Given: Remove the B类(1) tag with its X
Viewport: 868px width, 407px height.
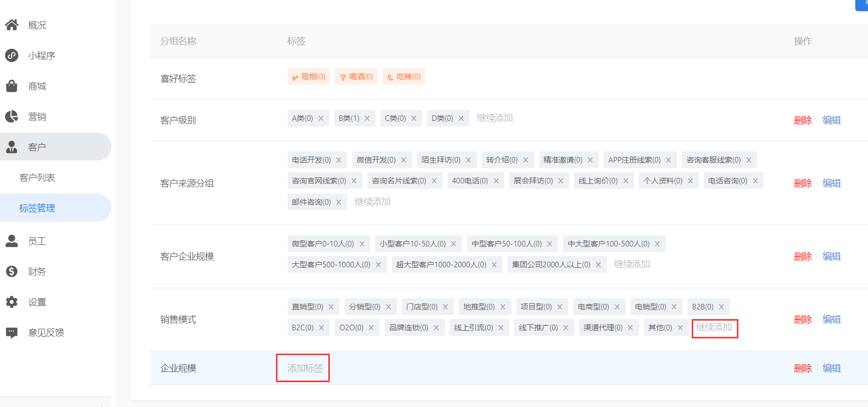Looking at the screenshot, I should point(367,118).
